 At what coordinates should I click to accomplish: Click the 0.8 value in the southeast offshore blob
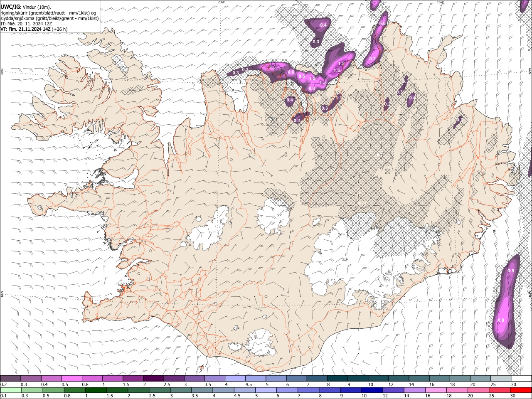point(501,320)
